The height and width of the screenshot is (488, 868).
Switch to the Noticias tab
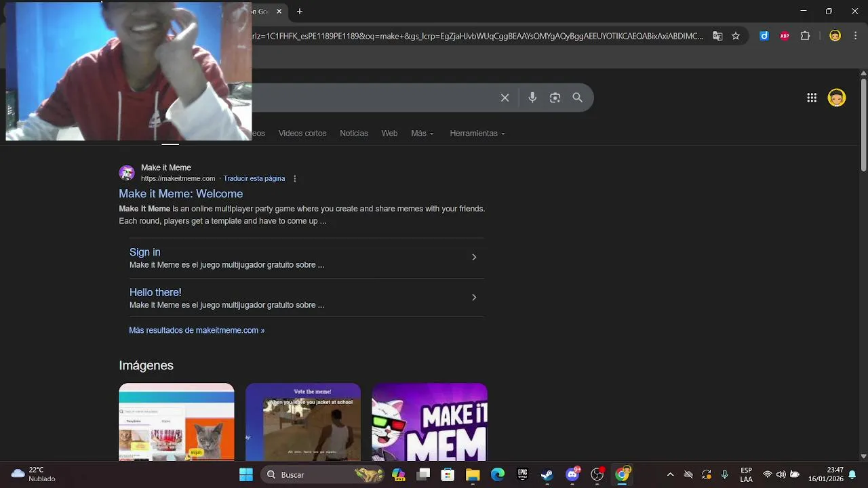point(354,134)
